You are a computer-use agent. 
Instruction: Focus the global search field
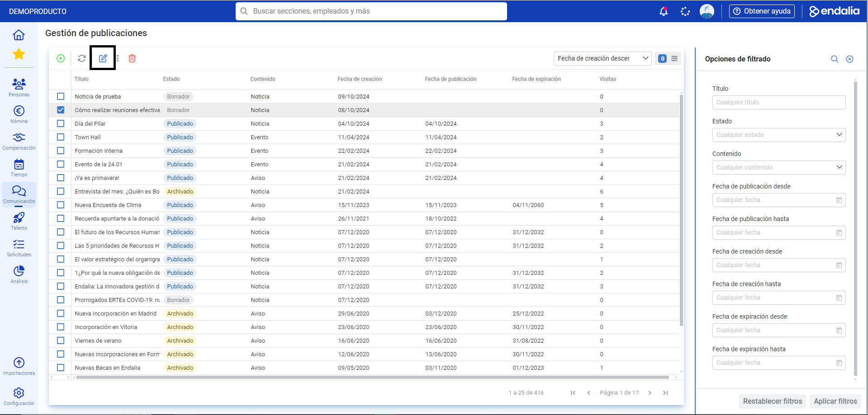(x=371, y=11)
